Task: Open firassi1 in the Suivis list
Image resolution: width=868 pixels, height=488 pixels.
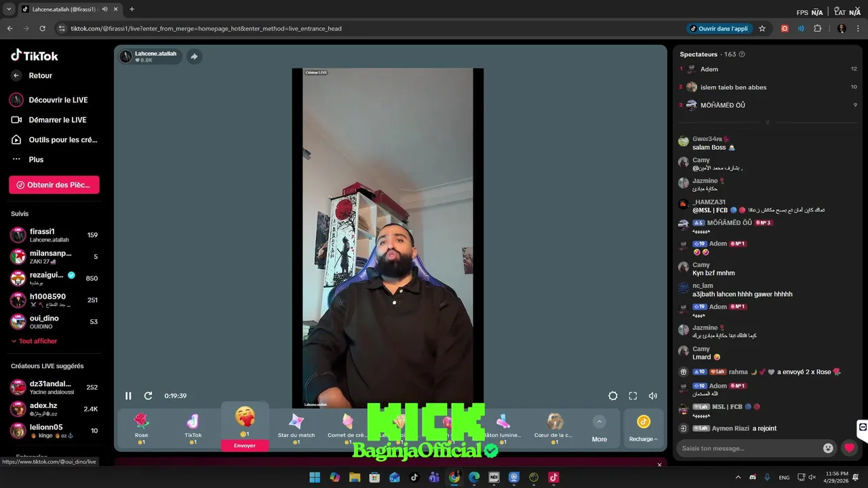Action: click(x=54, y=235)
